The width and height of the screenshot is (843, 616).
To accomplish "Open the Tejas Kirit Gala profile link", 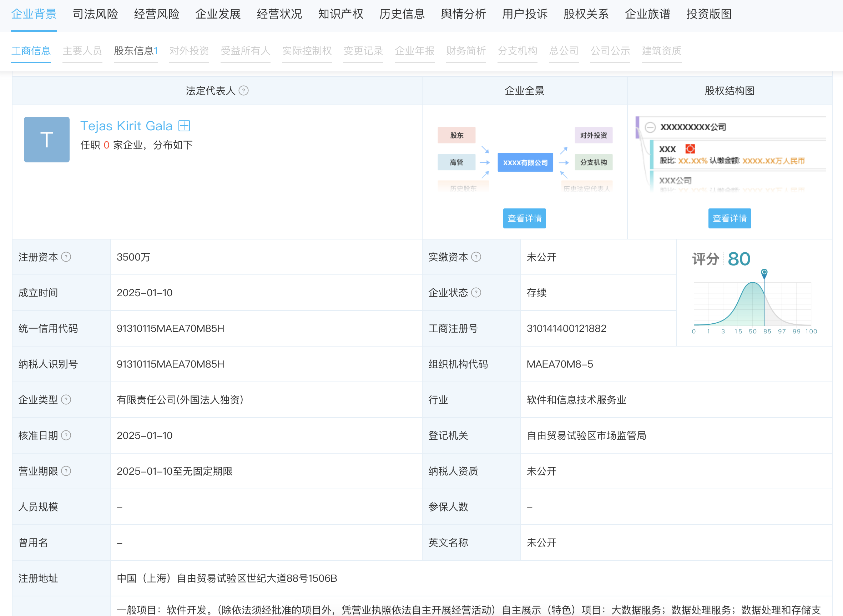I will click(126, 126).
